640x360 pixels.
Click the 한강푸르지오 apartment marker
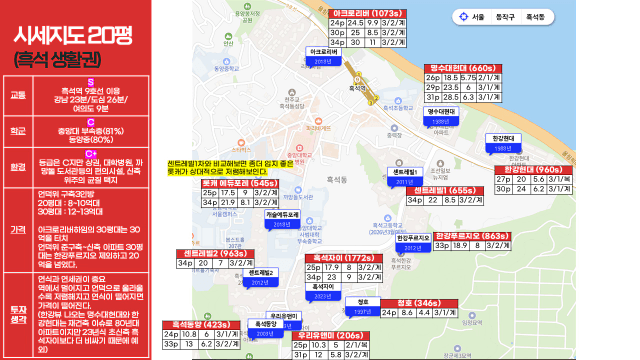[413, 243]
